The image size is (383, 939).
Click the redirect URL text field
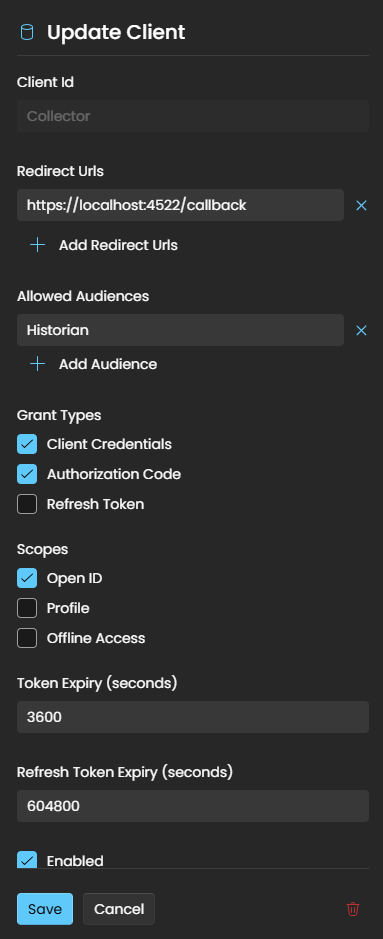[x=180, y=205]
